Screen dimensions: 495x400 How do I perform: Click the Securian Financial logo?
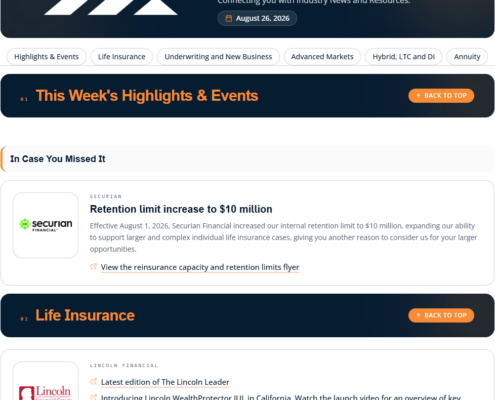click(x=46, y=225)
